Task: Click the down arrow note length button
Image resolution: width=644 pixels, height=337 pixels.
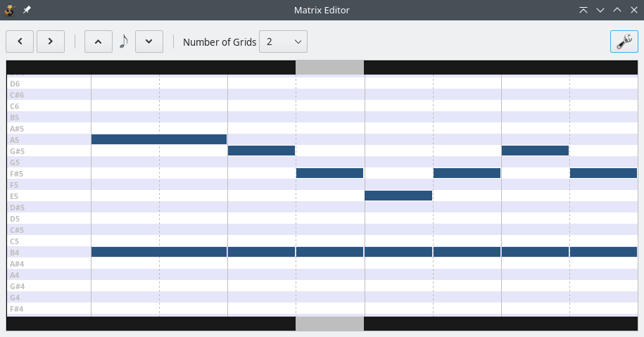Action: click(149, 42)
